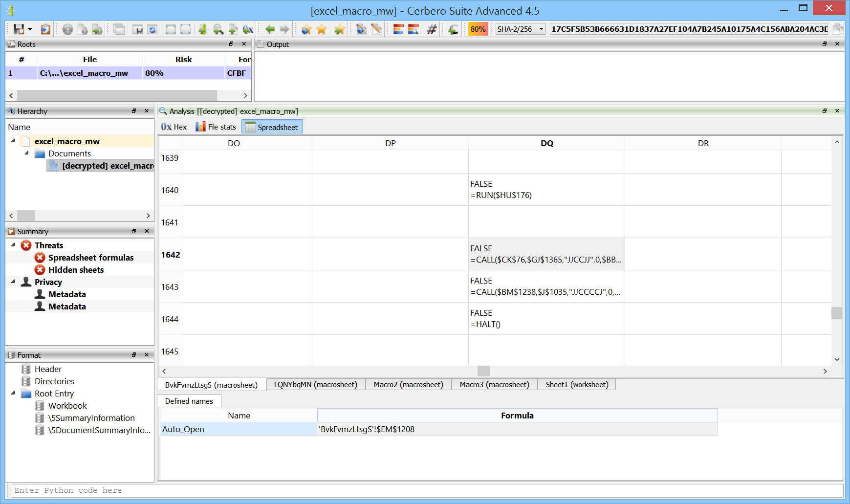The image size is (850, 504).
Task: Collapse the Documents folder node
Action: pos(27,153)
